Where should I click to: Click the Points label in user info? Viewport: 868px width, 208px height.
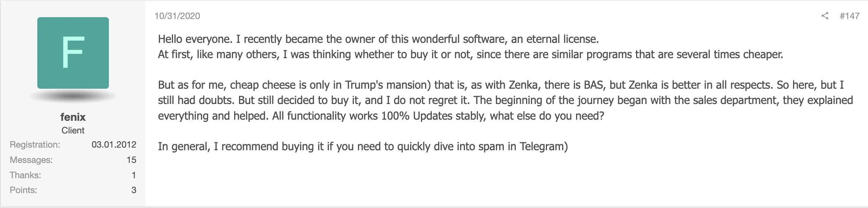[x=23, y=190]
